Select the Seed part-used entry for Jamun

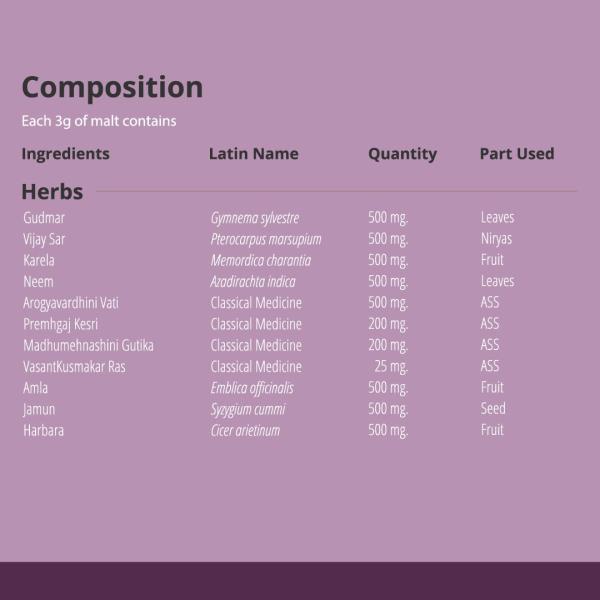[x=493, y=409]
